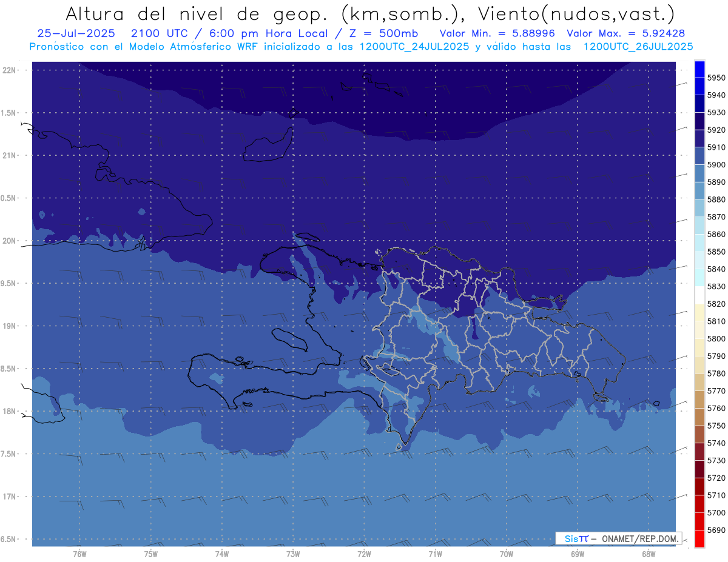Image resolution: width=728 pixels, height=562 pixels.
Task: Click the longitude label '74W'
Action: pyautogui.click(x=221, y=554)
